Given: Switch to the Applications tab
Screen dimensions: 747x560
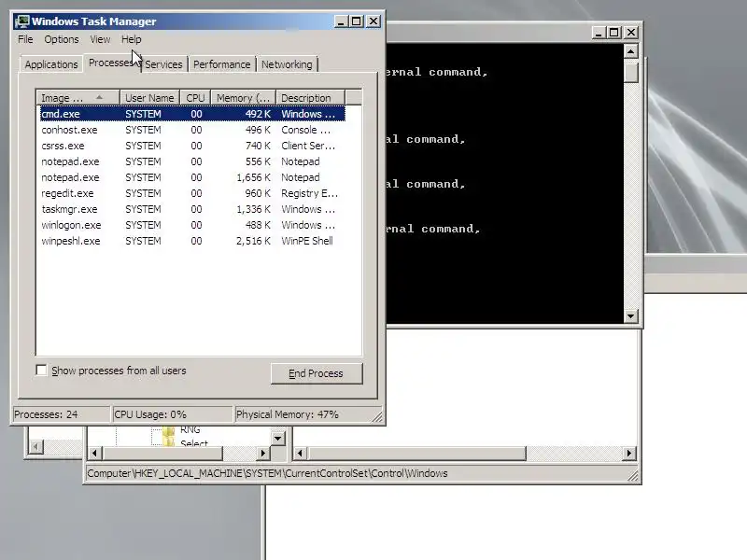Looking at the screenshot, I should coord(51,64).
